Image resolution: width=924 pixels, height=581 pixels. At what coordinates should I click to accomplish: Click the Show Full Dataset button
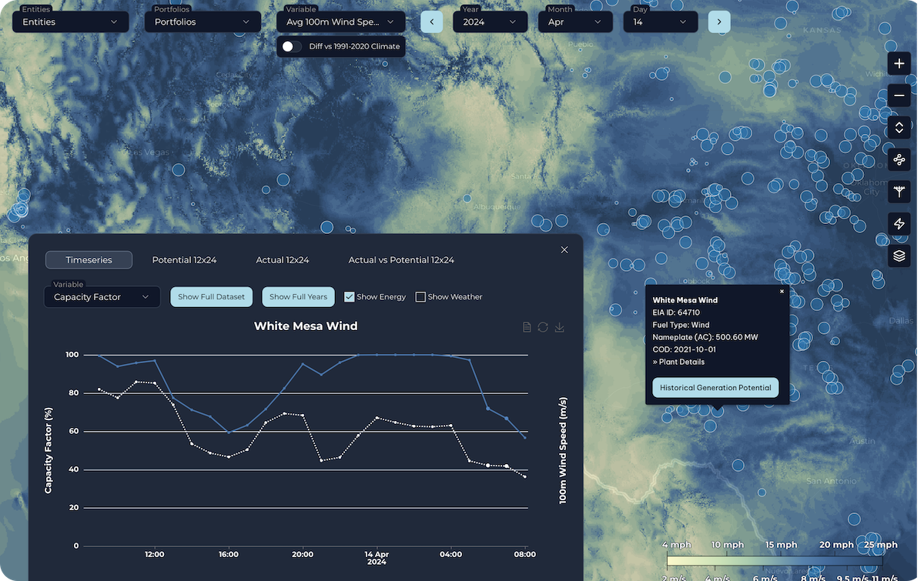[211, 297]
